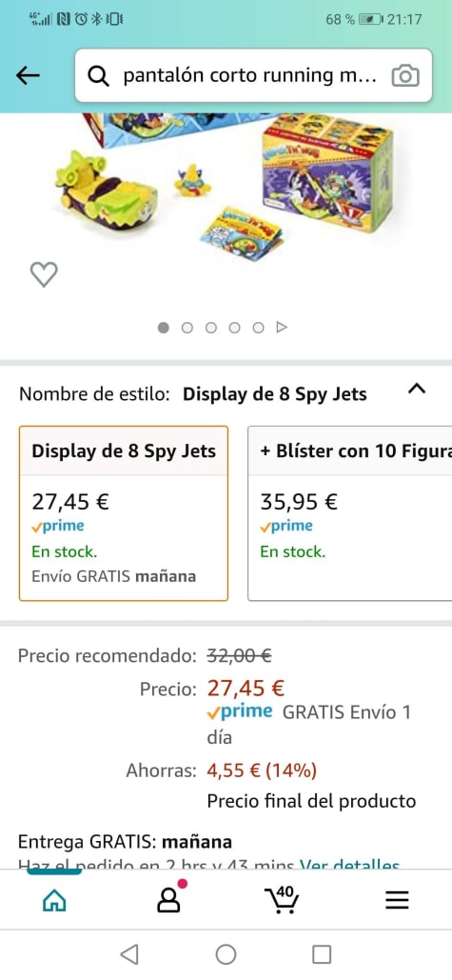Open the SuperThings product image
The image size is (452, 980).
tap(235, 181)
